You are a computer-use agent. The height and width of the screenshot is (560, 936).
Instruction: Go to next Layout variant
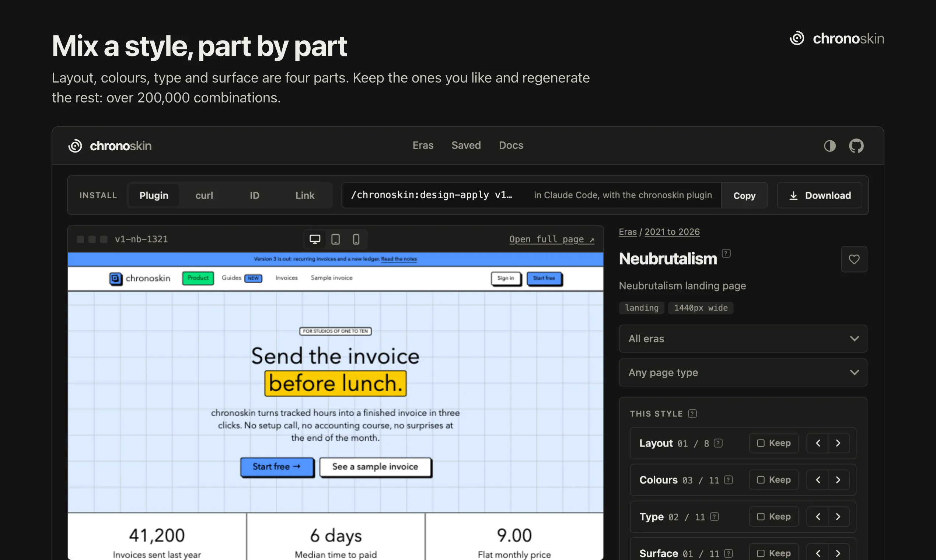839,443
